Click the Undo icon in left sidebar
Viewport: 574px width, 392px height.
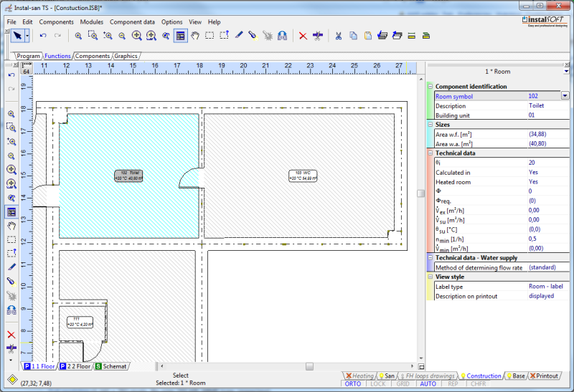[11, 75]
